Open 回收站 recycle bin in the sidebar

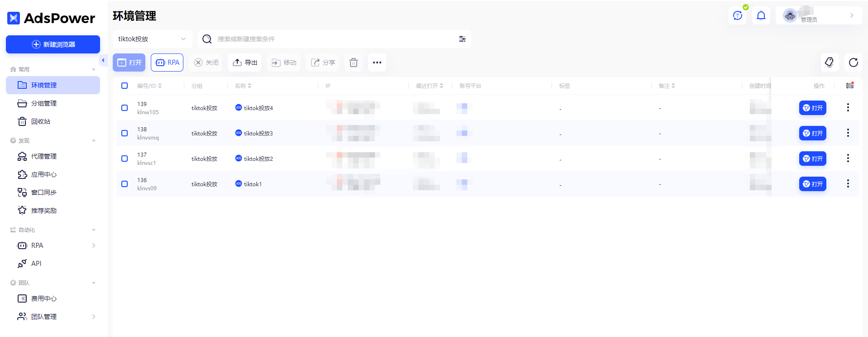pos(53,121)
